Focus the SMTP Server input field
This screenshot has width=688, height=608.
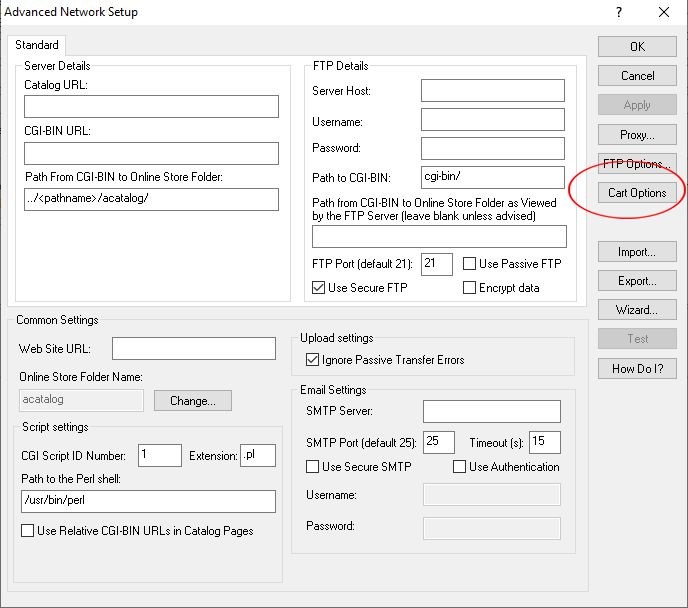point(491,411)
